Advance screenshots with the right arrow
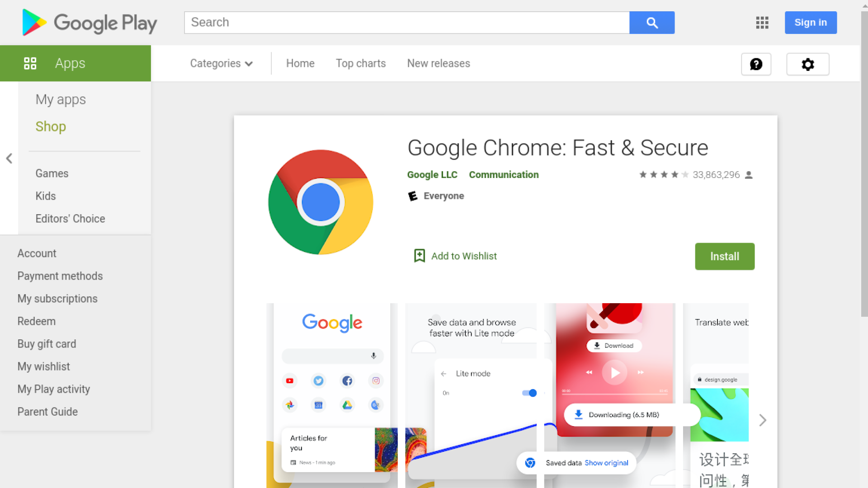 [762, 420]
